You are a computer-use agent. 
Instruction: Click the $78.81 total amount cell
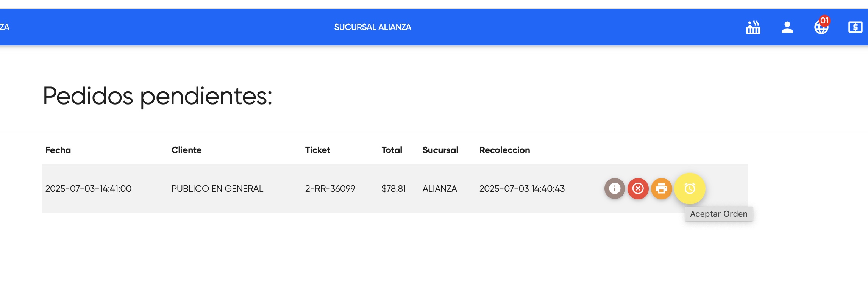394,188
